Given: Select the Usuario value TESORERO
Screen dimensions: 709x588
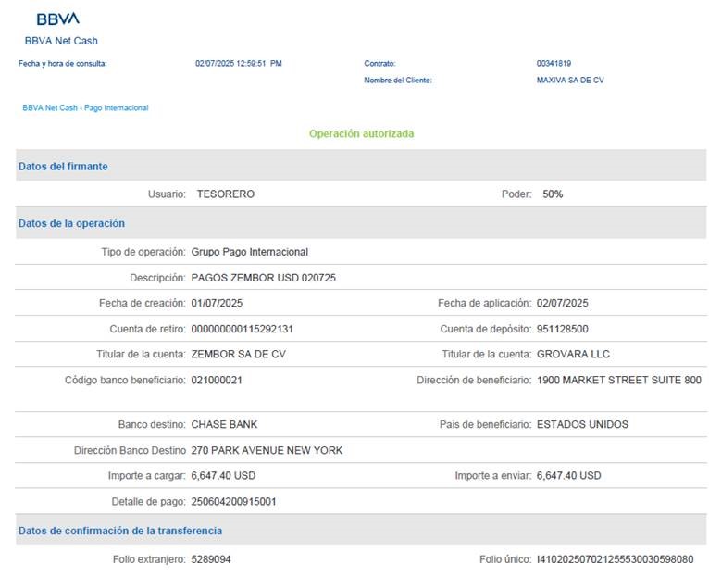Looking at the screenshot, I should pos(226,194).
